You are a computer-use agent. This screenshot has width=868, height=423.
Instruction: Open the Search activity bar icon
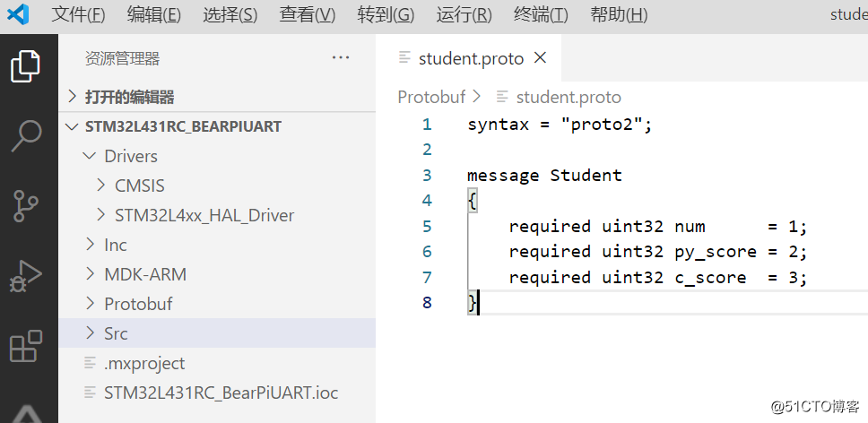(x=25, y=135)
